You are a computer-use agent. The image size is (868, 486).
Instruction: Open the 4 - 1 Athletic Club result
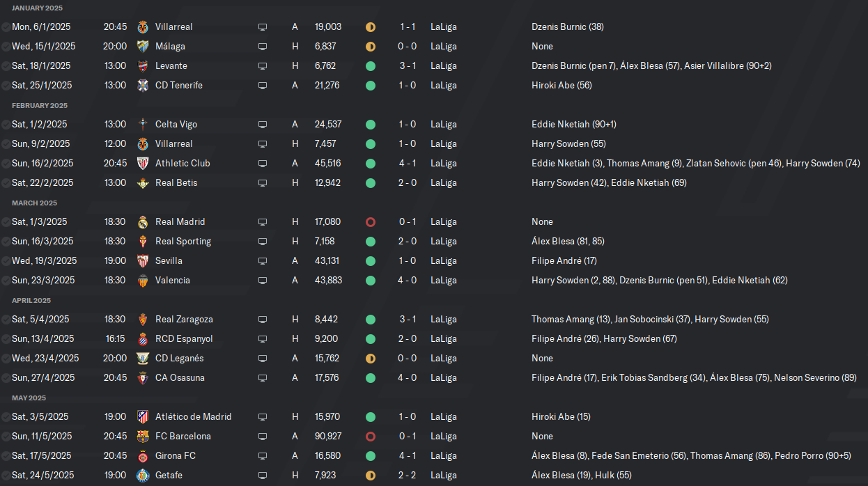point(408,163)
